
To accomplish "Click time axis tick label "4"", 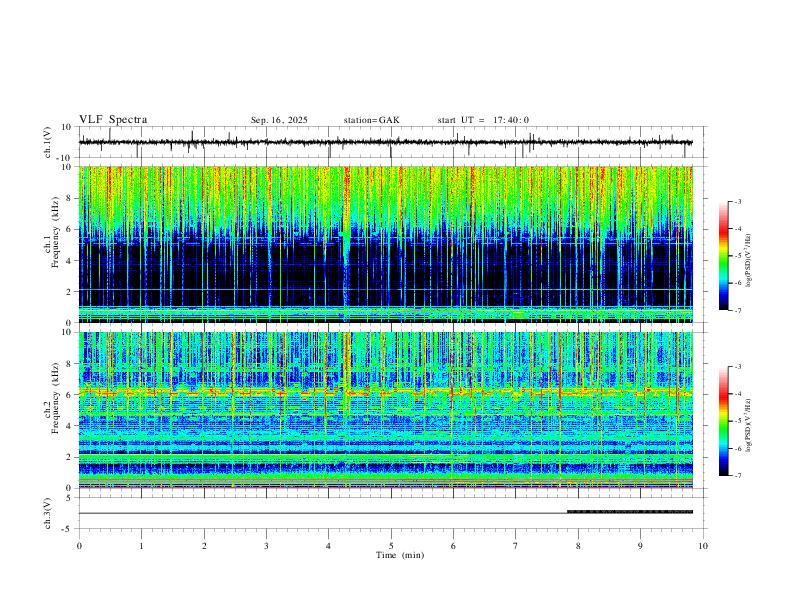I will click(x=329, y=546).
